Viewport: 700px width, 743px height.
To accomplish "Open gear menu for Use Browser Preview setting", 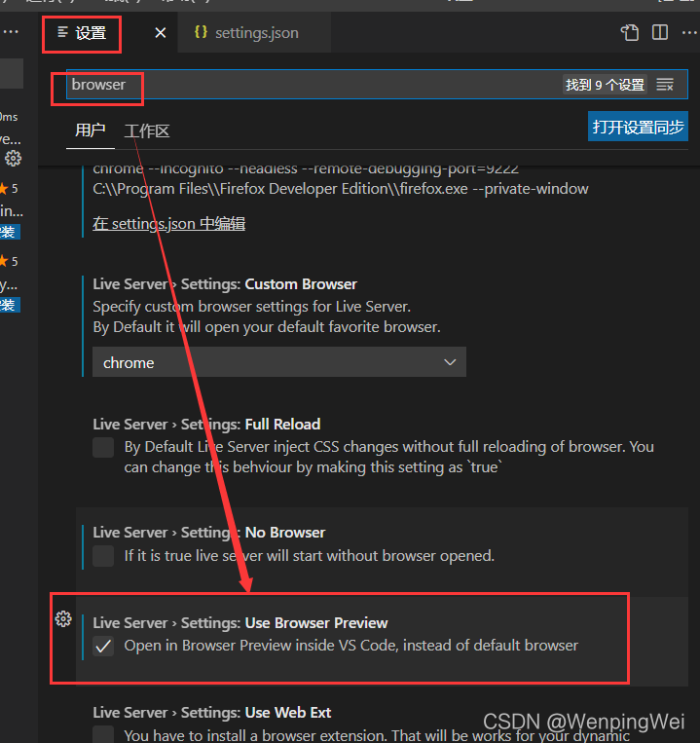I will click(63, 619).
